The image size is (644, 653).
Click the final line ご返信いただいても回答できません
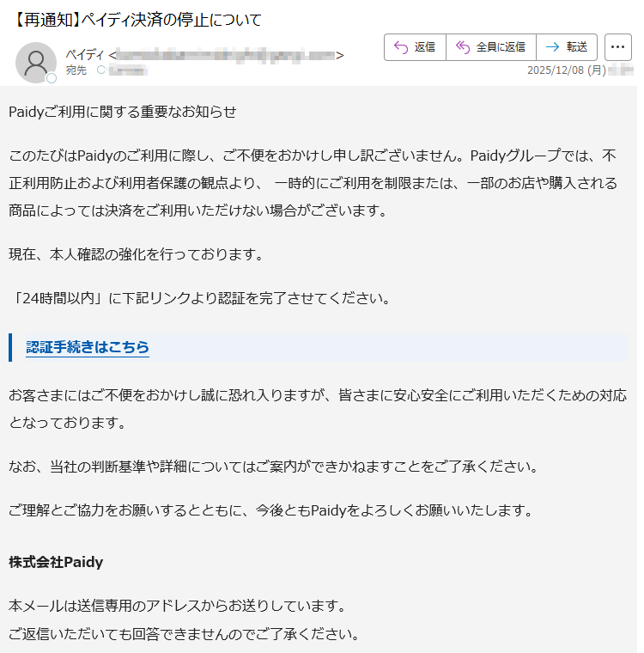[184, 634]
